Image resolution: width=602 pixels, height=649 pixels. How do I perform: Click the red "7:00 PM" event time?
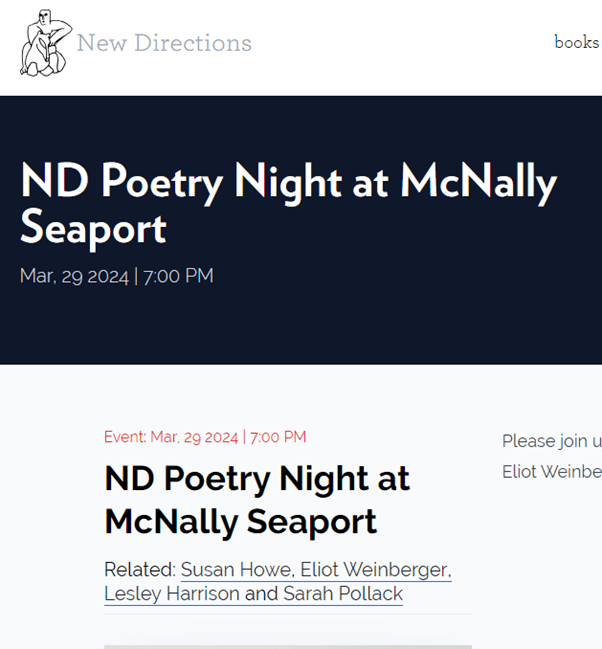click(278, 437)
